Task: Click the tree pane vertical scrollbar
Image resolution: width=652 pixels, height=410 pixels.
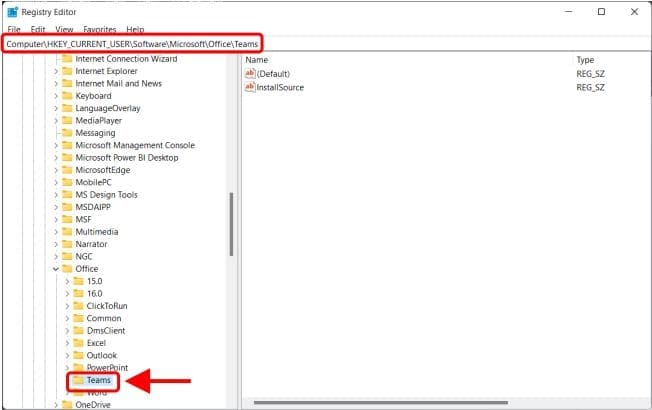Action: [232, 230]
